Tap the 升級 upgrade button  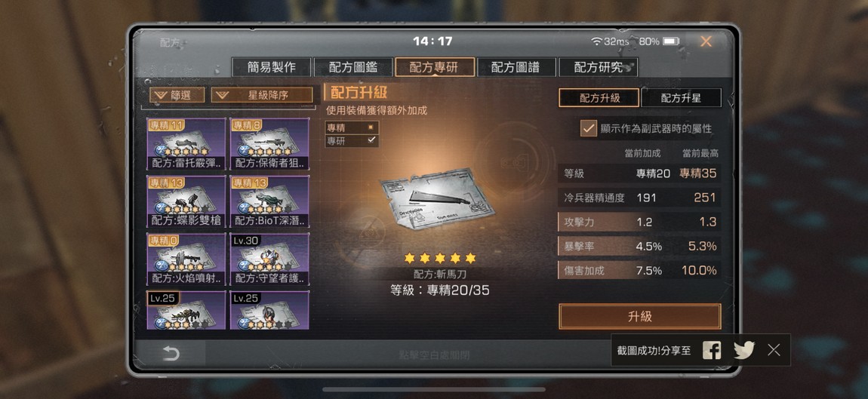coord(639,317)
